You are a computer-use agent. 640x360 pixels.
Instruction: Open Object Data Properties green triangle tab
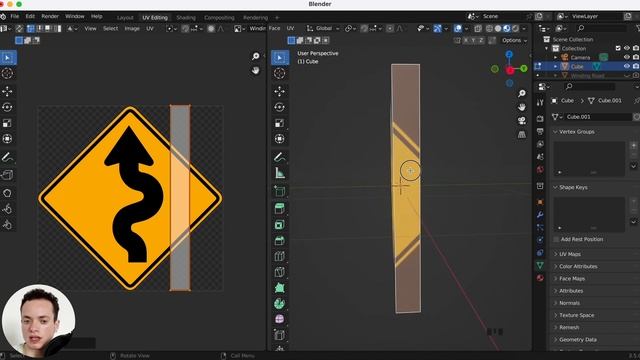pyautogui.click(x=540, y=265)
